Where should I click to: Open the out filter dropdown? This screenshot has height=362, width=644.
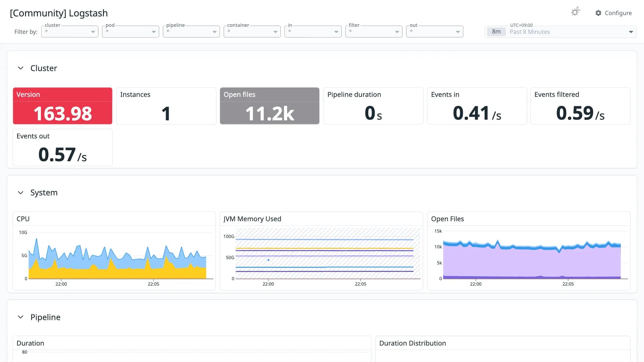pyautogui.click(x=434, y=32)
